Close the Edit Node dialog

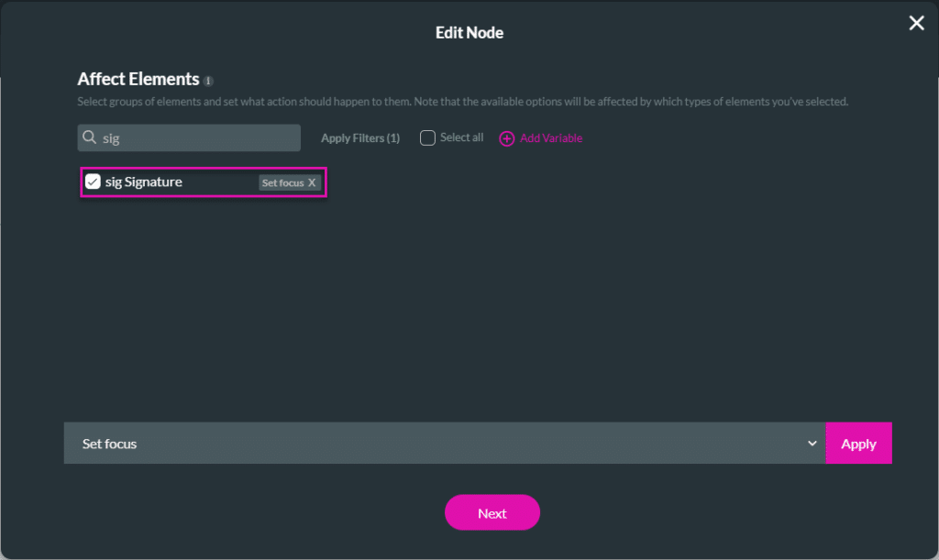pyautogui.click(x=916, y=24)
